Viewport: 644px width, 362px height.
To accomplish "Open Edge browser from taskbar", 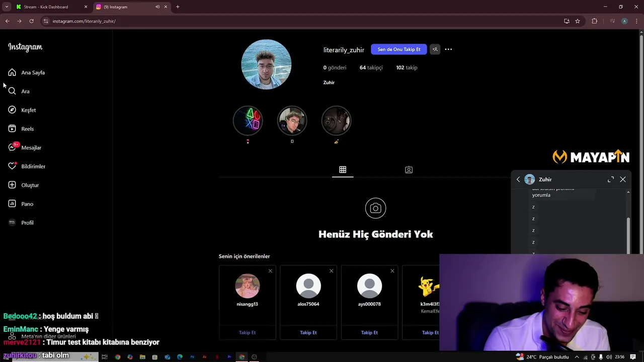I will point(180,357).
